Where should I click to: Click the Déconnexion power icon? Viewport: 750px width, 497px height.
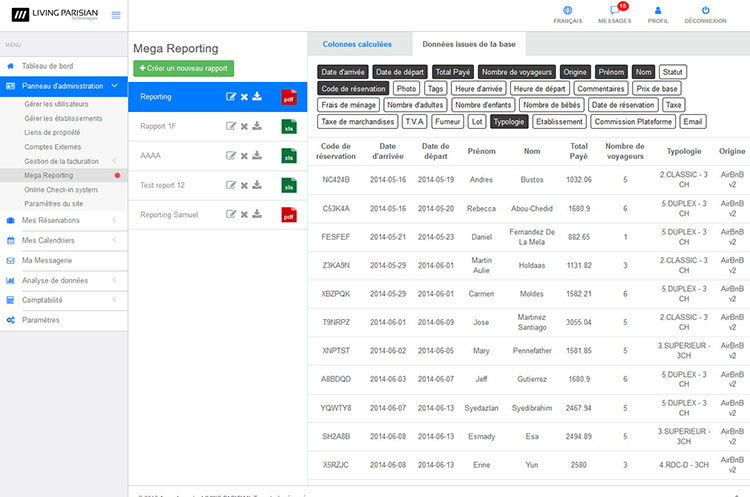coord(705,11)
